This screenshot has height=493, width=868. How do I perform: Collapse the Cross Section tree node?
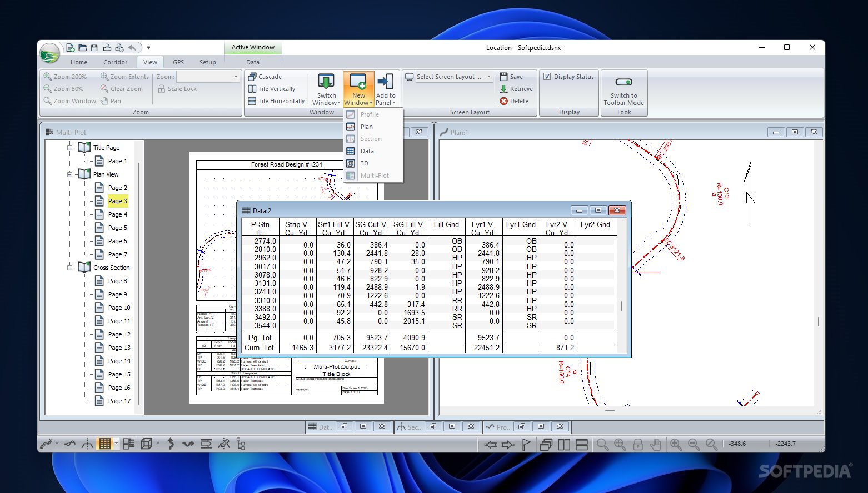[x=70, y=268]
